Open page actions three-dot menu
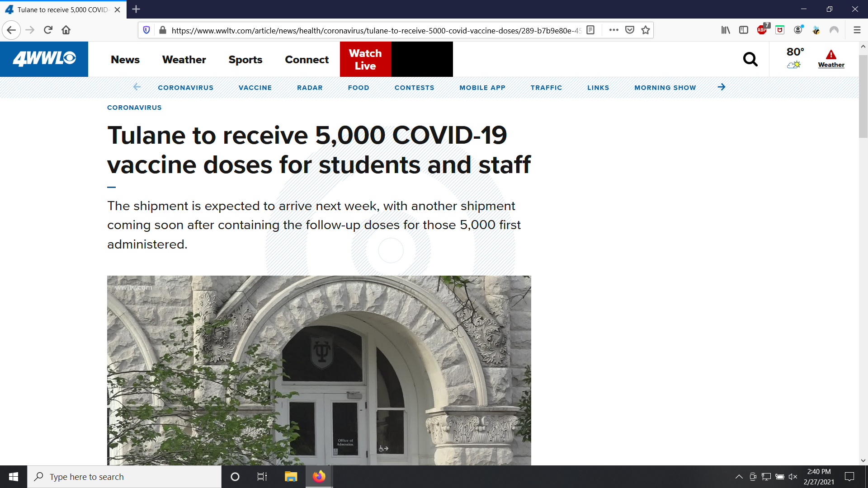 pyautogui.click(x=613, y=30)
